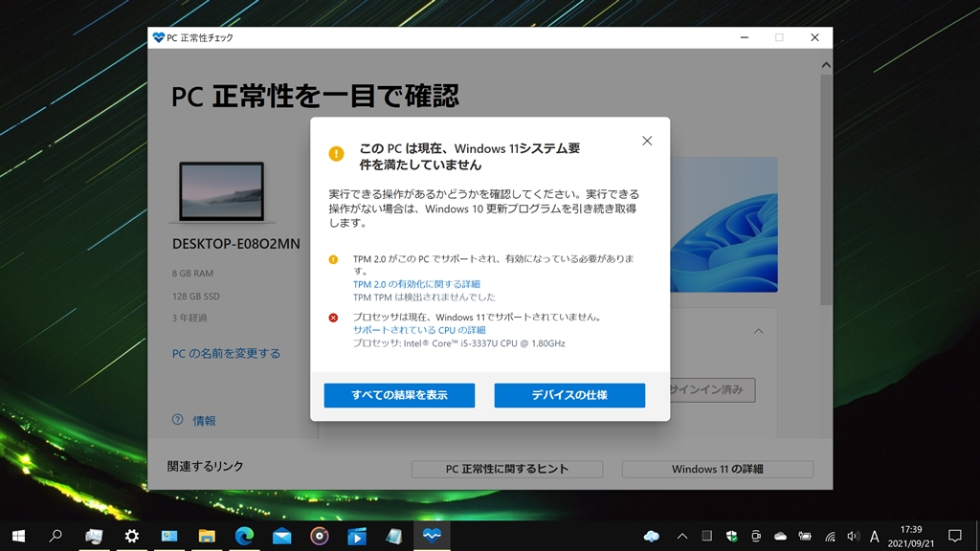Click the 関連するリンク label
The height and width of the screenshot is (551, 980).
tap(205, 466)
